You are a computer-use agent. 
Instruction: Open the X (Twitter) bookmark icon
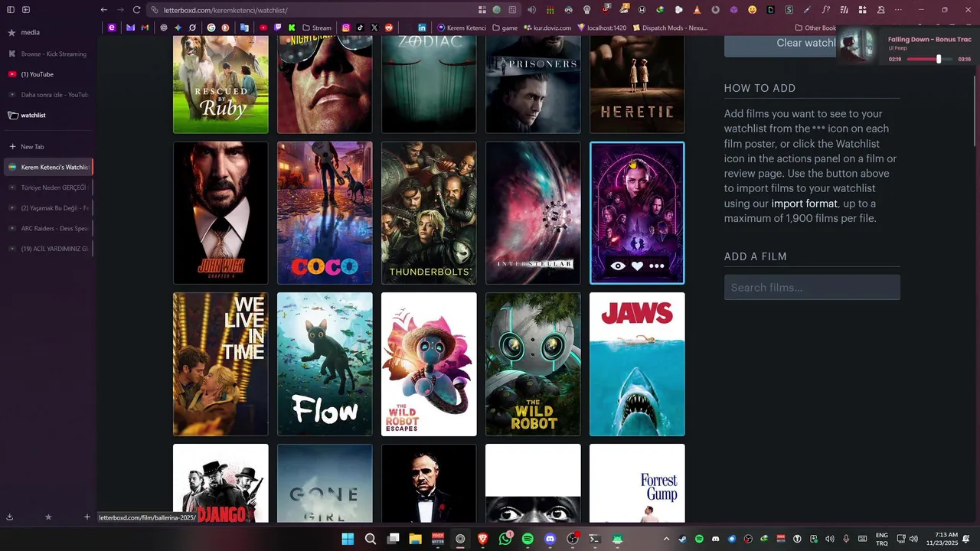pos(374,28)
